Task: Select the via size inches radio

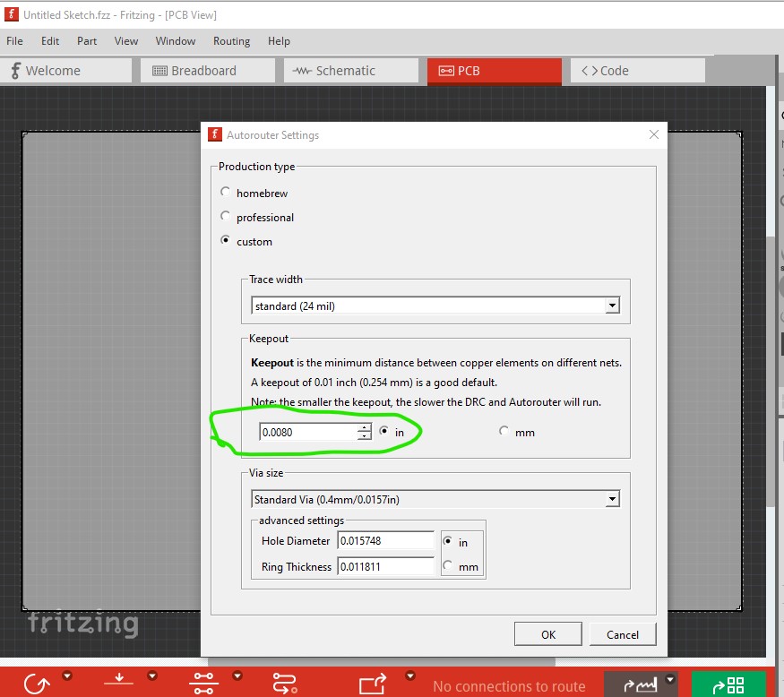Action: point(448,541)
